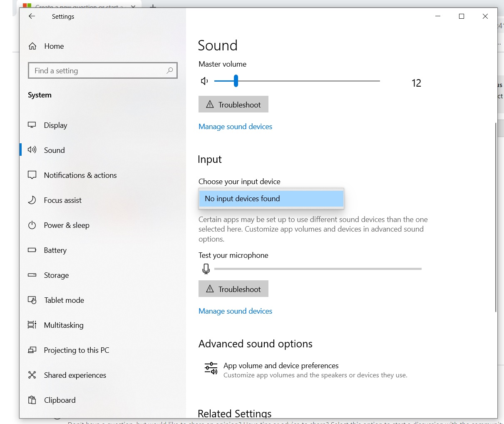Open Focus assist settings
Image resolution: width=504 pixels, height=424 pixels.
tap(63, 200)
